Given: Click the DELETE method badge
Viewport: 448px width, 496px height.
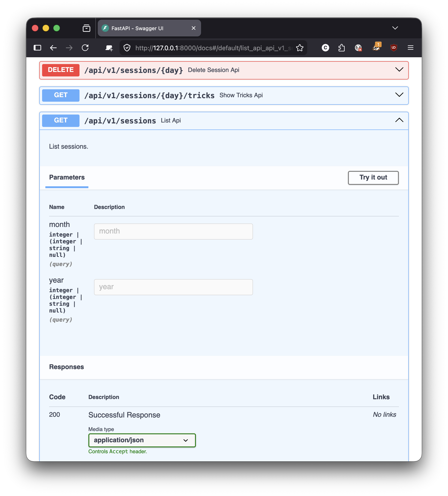Looking at the screenshot, I should click(61, 70).
